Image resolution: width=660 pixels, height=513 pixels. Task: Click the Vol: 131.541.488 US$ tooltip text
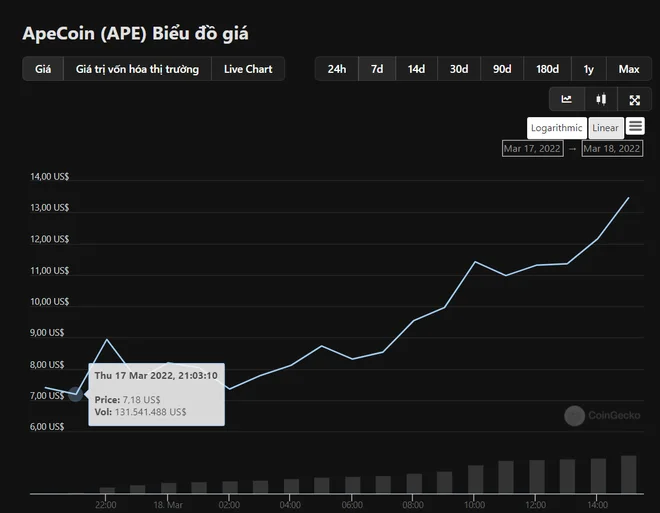(141, 412)
